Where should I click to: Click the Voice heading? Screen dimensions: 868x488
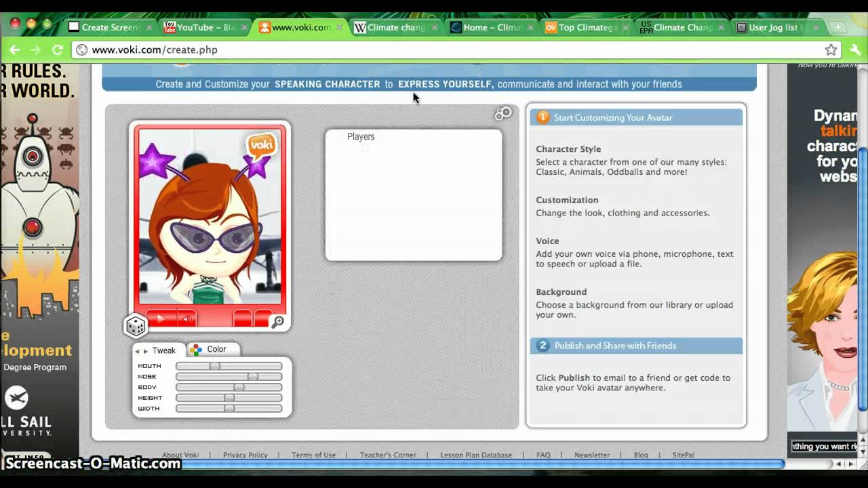pyautogui.click(x=547, y=241)
